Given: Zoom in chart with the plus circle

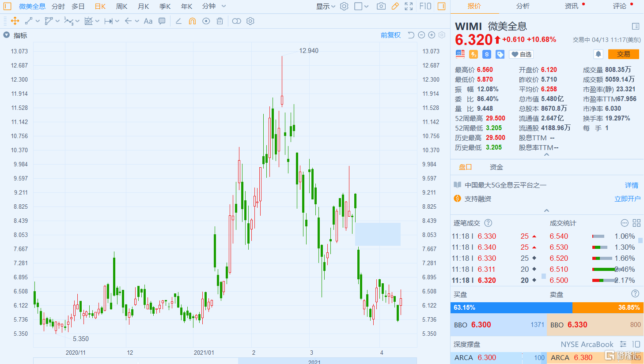Looking at the screenshot, I should click(x=432, y=35).
